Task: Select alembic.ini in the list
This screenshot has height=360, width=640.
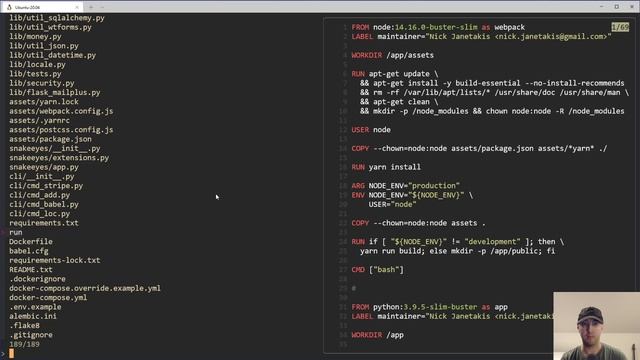Action: click(33, 316)
